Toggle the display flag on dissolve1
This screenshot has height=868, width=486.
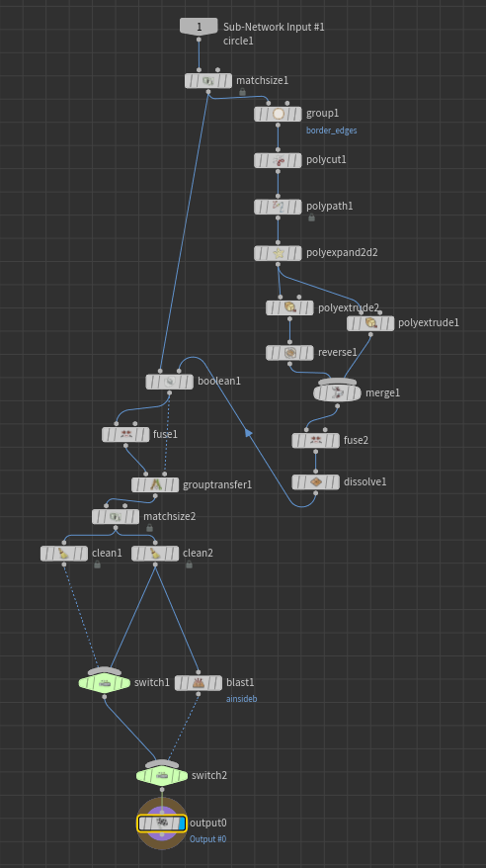tap(335, 482)
